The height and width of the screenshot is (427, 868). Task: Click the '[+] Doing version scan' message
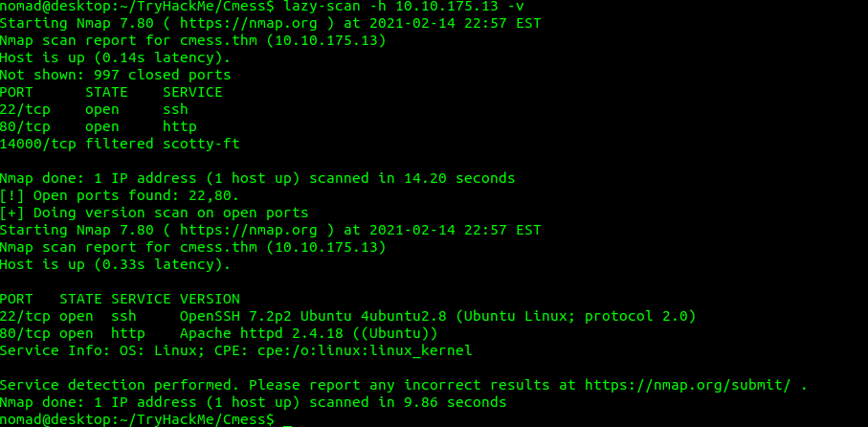154,213
